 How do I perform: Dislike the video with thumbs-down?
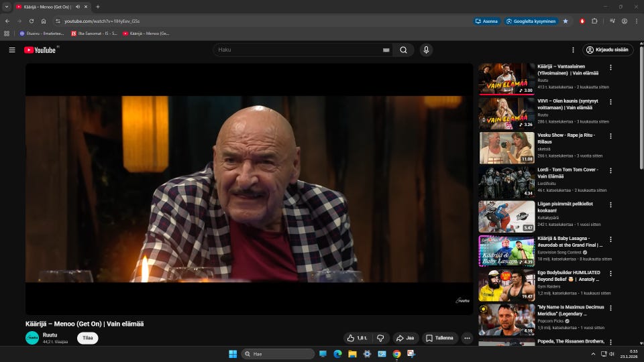[x=380, y=338]
